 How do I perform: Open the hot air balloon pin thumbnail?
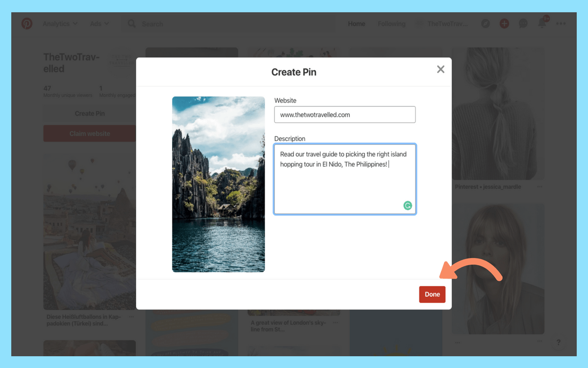pyautogui.click(x=90, y=232)
